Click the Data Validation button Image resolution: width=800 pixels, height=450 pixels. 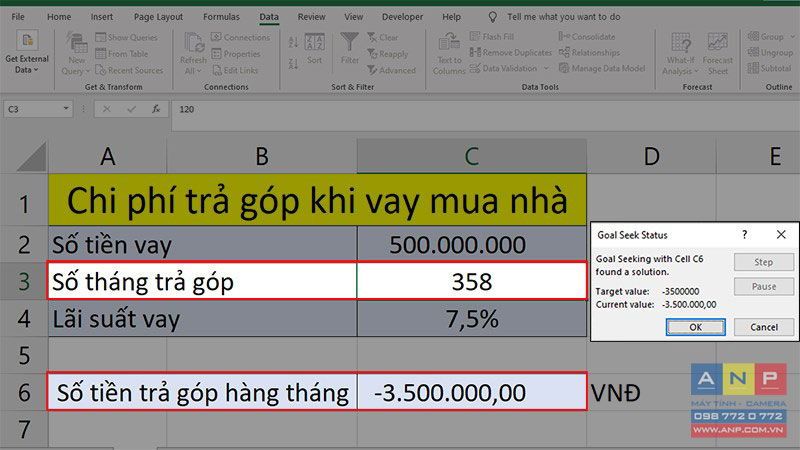click(x=504, y=68)
